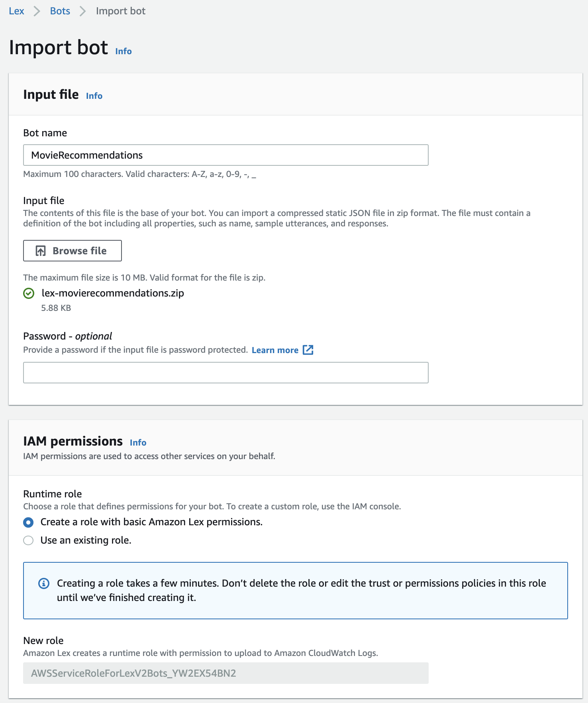The width and height of the screenshot is (588, 703).
Task: Focus the optional Password input field
Action: click(x=225, y=373)
